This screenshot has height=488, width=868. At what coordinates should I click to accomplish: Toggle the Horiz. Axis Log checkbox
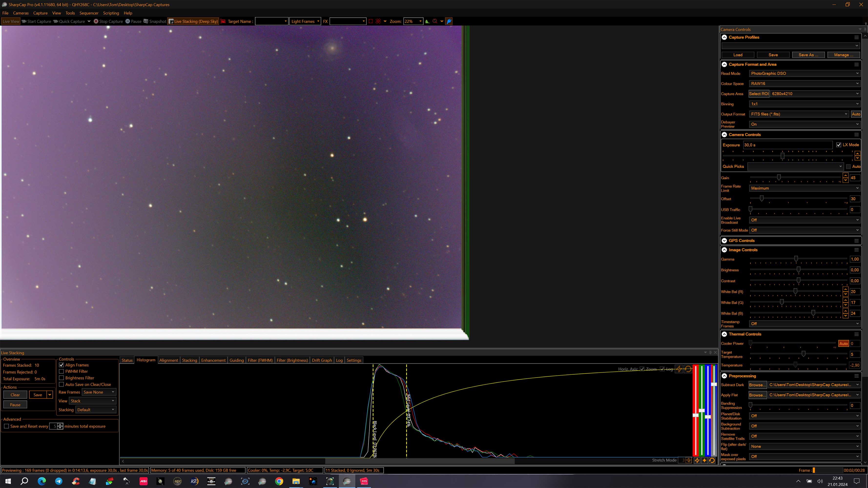tap(662, 369)
